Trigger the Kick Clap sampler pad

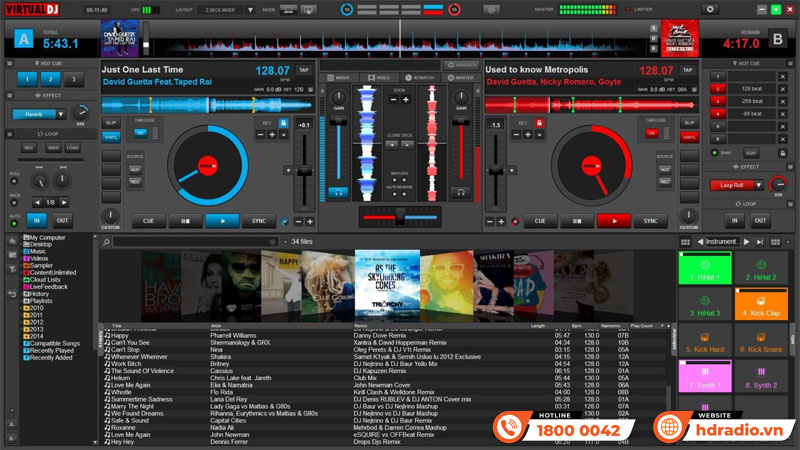[x=761, y=304]
